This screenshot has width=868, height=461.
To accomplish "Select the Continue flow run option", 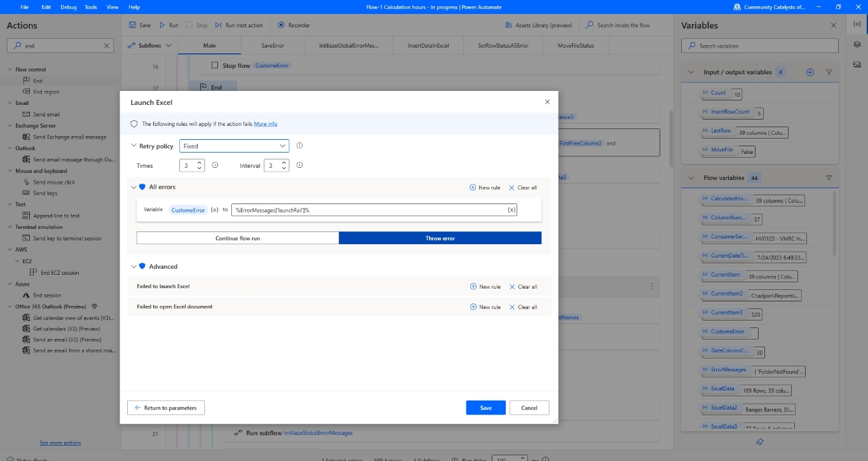I will (x=238, y=238).
